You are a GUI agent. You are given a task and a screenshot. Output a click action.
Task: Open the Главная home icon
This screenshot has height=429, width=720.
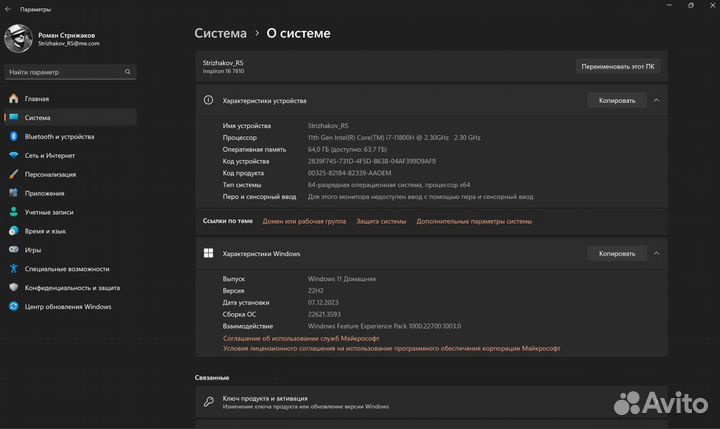click(x=14, y=99)
